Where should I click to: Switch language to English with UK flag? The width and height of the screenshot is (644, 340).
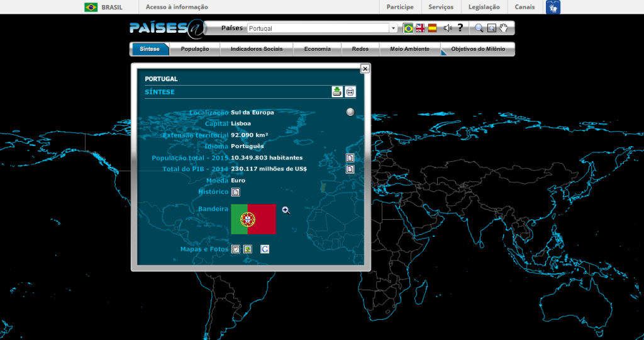[x=420, y=28]
